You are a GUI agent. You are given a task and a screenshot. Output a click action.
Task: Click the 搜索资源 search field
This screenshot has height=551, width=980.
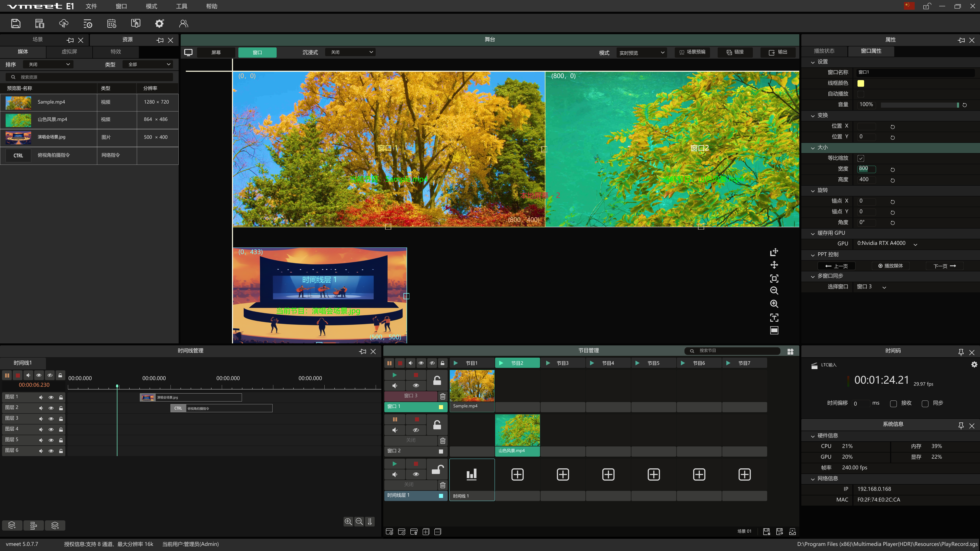(89, 77)
